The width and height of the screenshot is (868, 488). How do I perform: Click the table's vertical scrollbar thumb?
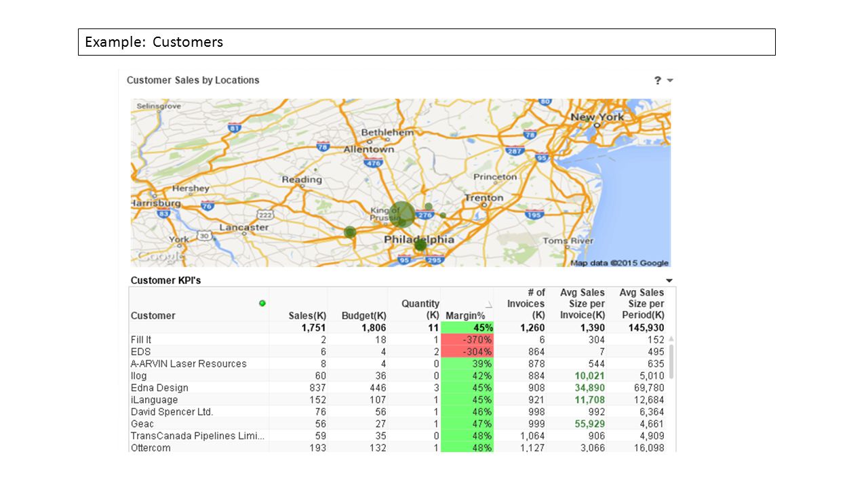click(x=672, y=361)
